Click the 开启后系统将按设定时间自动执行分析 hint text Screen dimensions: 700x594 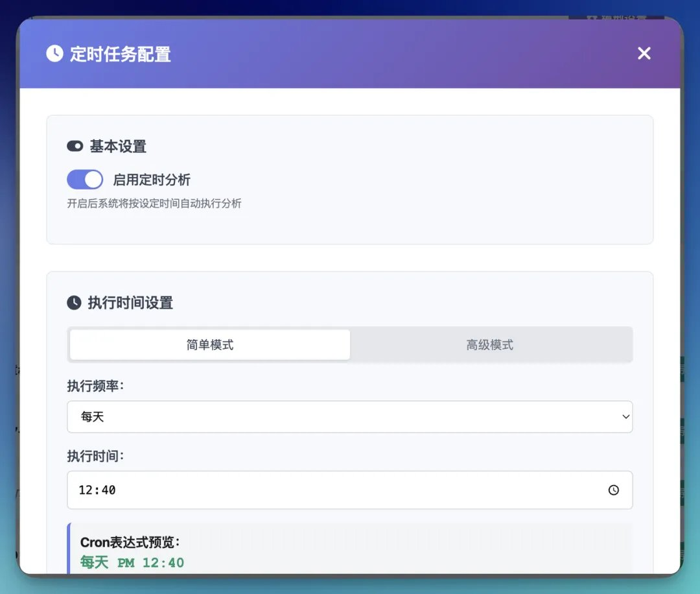[154, 204]
